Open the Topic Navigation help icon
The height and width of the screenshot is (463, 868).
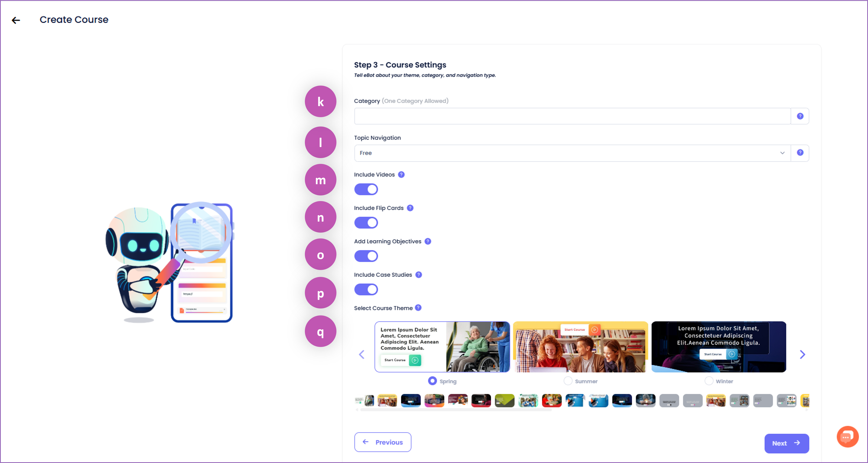pos(800,153)
